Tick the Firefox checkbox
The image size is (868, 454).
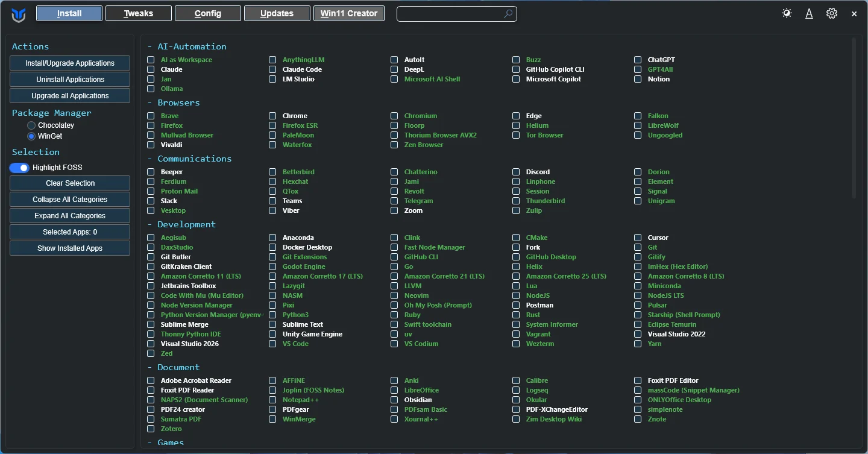151,125
